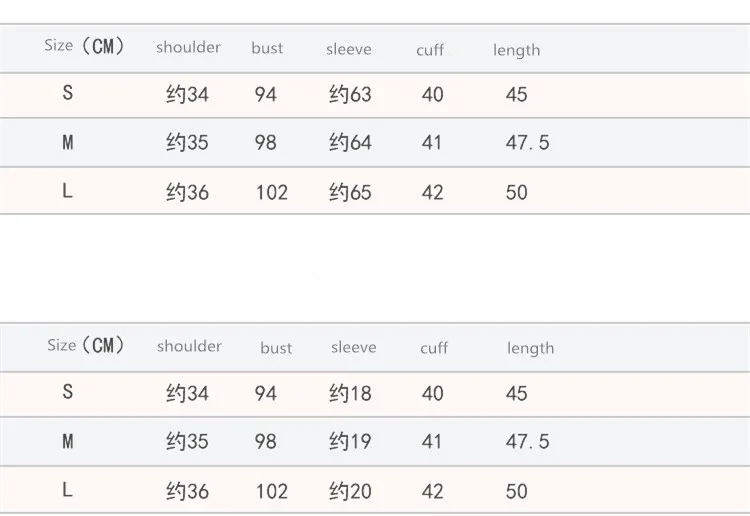Click the length header in the bottom table

point(530,348)
